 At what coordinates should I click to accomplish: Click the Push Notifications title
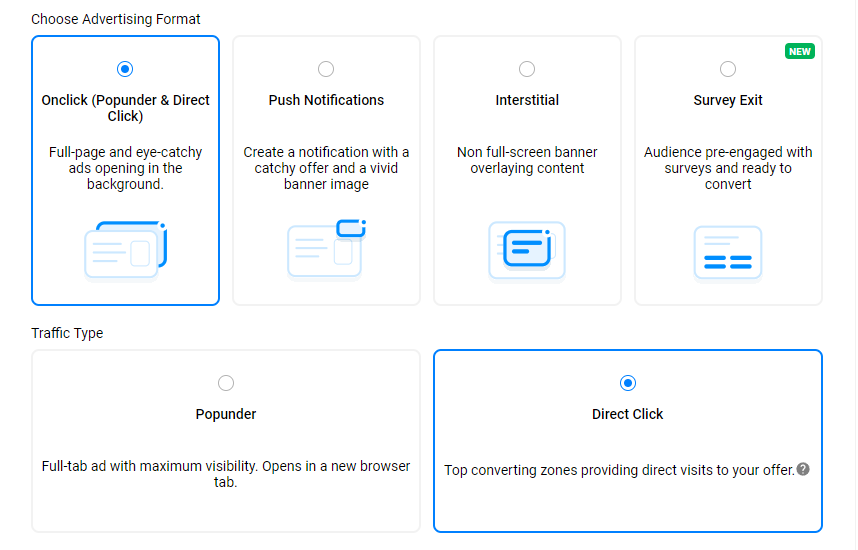[x=326, y=100]
